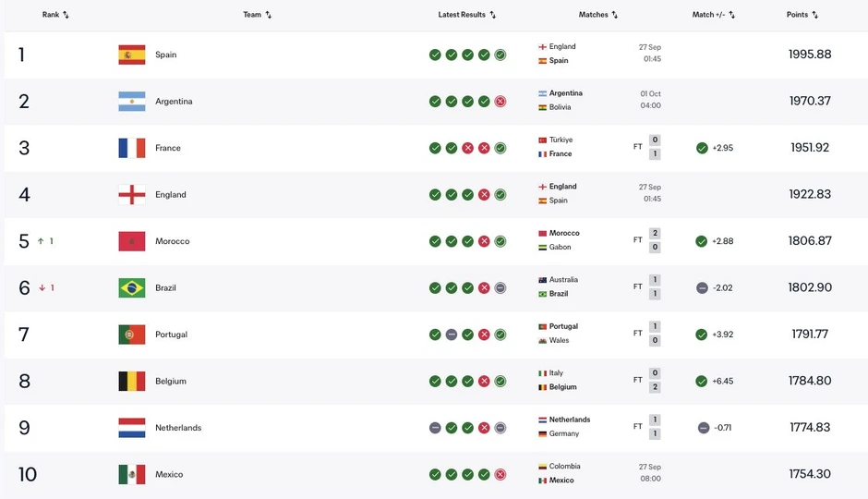Click the Morocco flag icon

coord(132,241)
